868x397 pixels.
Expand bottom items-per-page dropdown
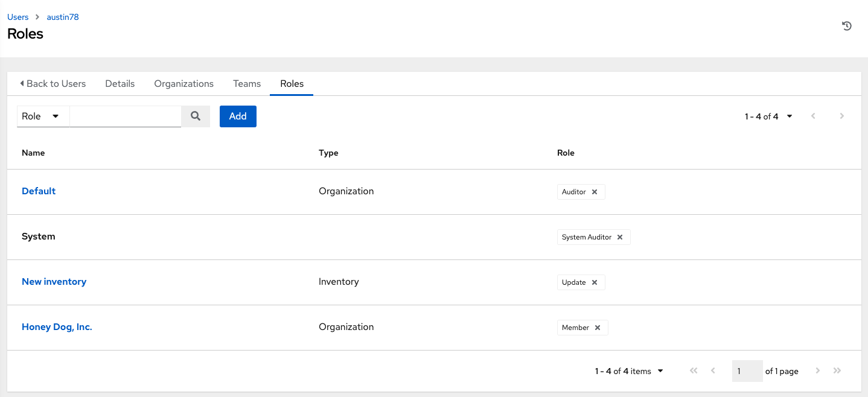pos(629,371)
